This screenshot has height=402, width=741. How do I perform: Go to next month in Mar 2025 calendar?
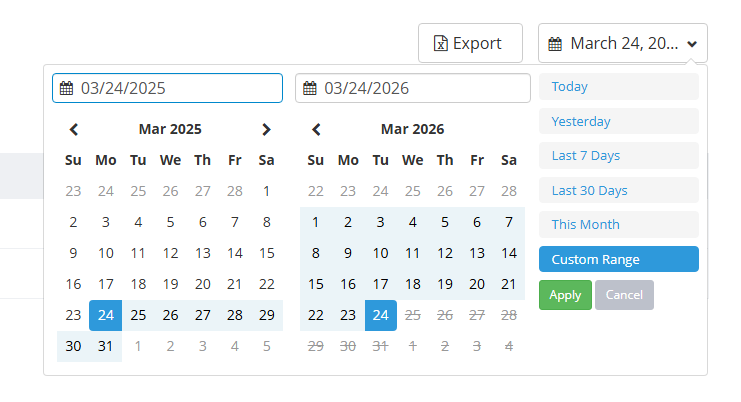point(266,129)
